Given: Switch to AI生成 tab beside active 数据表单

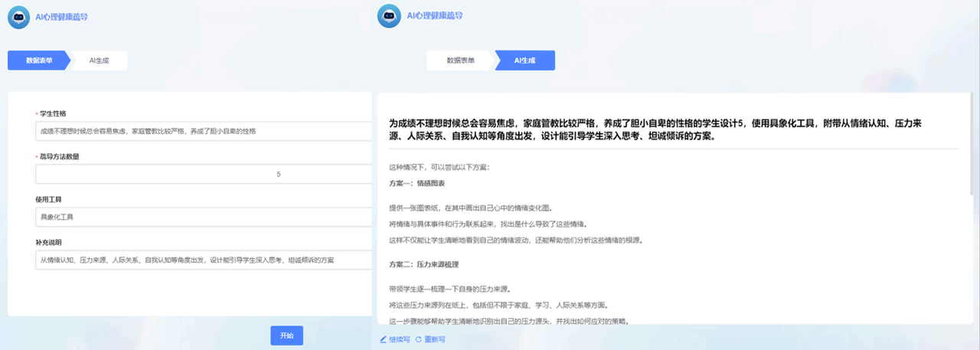Looking at the screenshot, I should [x=100, y=61].
